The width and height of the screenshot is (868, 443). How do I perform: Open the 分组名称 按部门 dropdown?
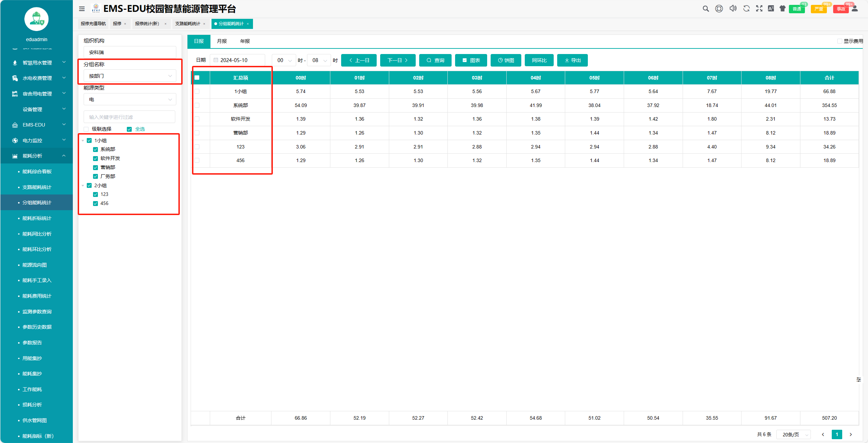(130, 76)
